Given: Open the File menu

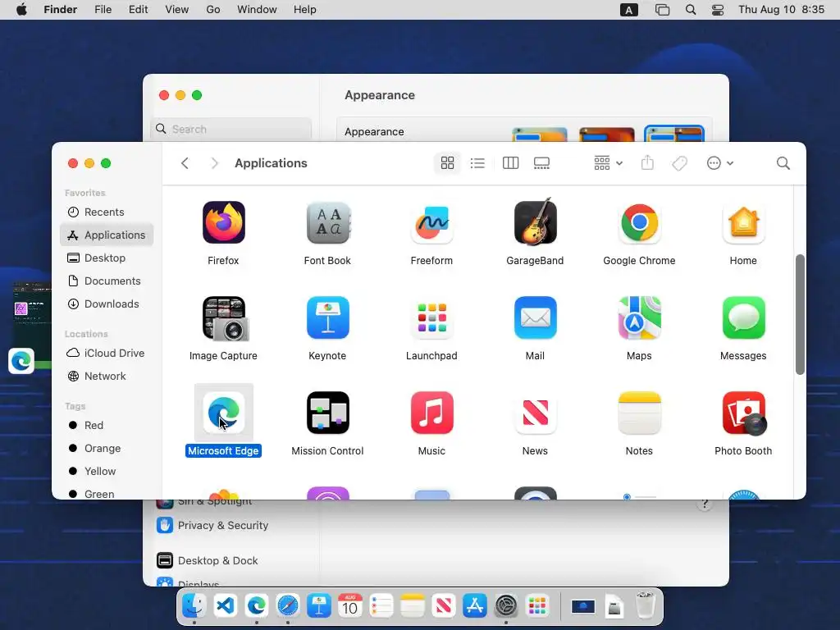Looking at the screenshot, I should pyautogui.click(x=103, y=10).
